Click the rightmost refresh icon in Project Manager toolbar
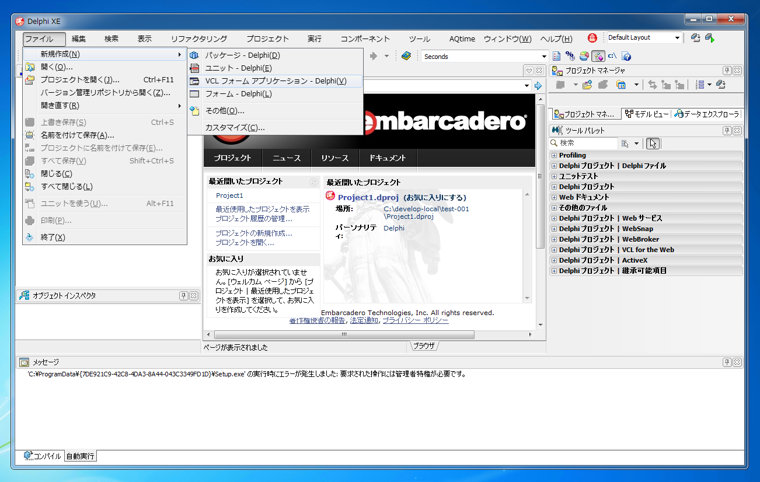 click(721, 85)
